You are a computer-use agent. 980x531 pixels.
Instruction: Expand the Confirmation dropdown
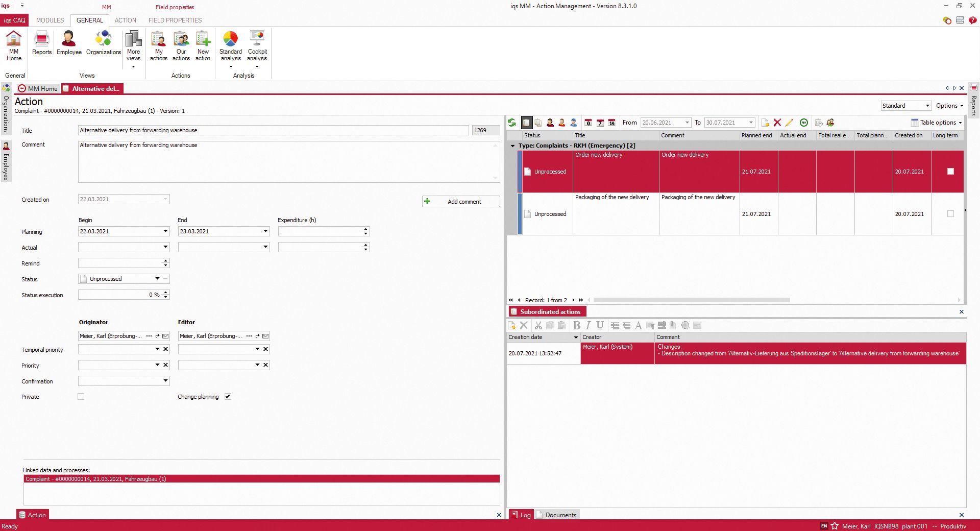165,381
